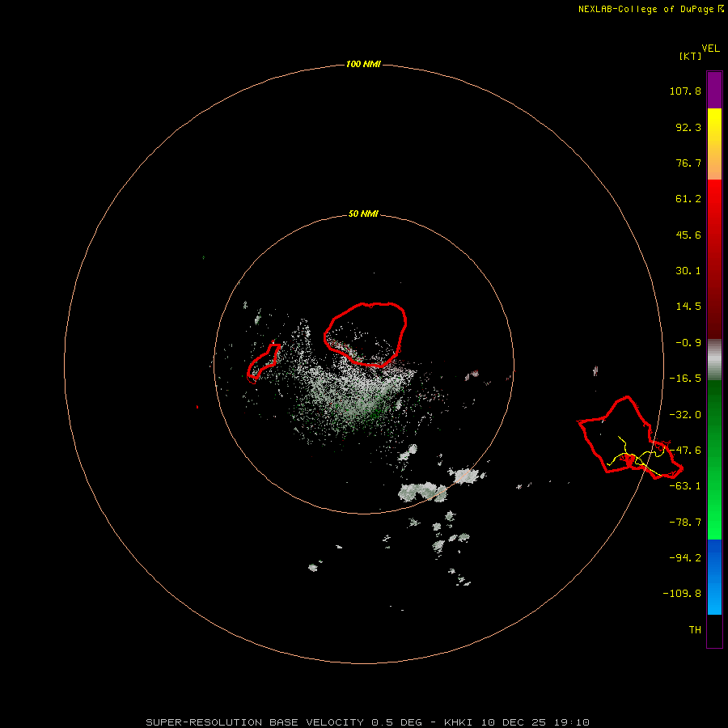Select the -0.9 legend value
Image resolution: width=728 pixels, height=728 pixels.
tap(688, 343)
